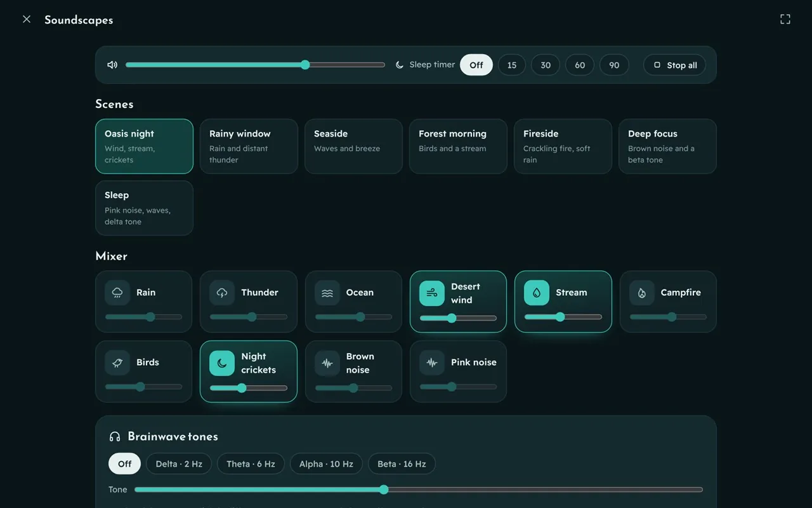The image size is (812, 508).
Task: Choose the Fireside scene
Action: tap(563, 146)
